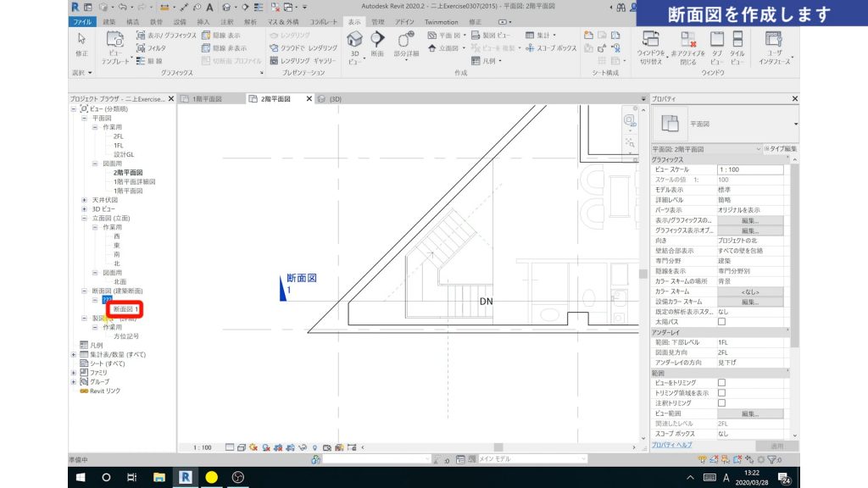Click the タブ ビュー icon
This screenshot has width=868, height=488.
717,44
